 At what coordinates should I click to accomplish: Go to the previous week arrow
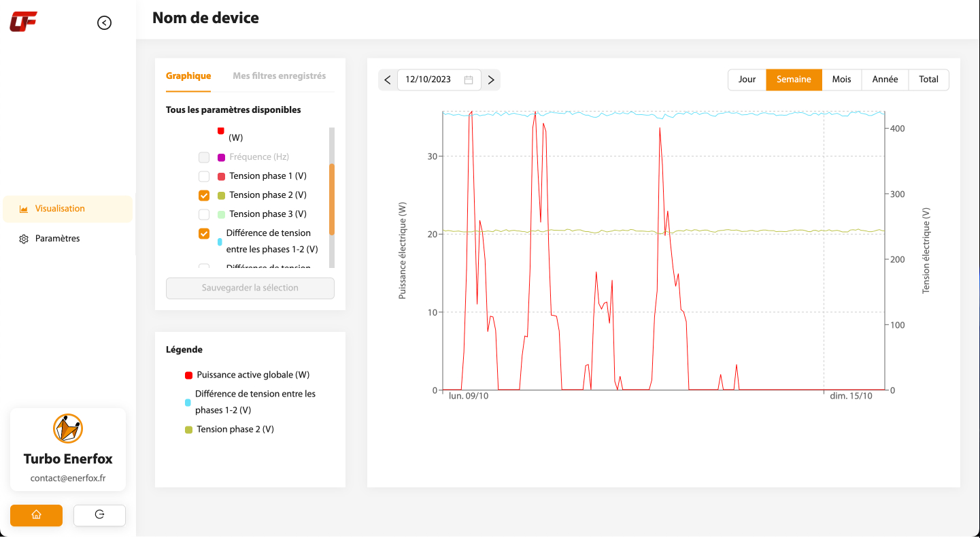pyautogui.click(x=388, y=80)
